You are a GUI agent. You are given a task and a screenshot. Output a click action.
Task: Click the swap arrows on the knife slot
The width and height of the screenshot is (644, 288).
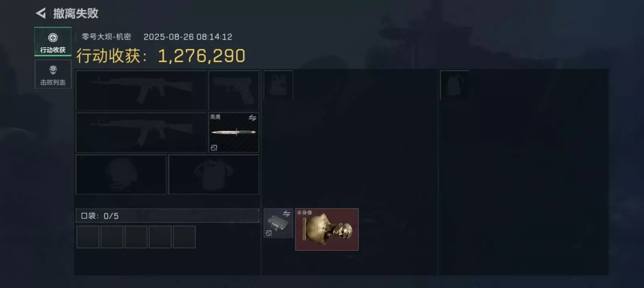pos(252,118)
